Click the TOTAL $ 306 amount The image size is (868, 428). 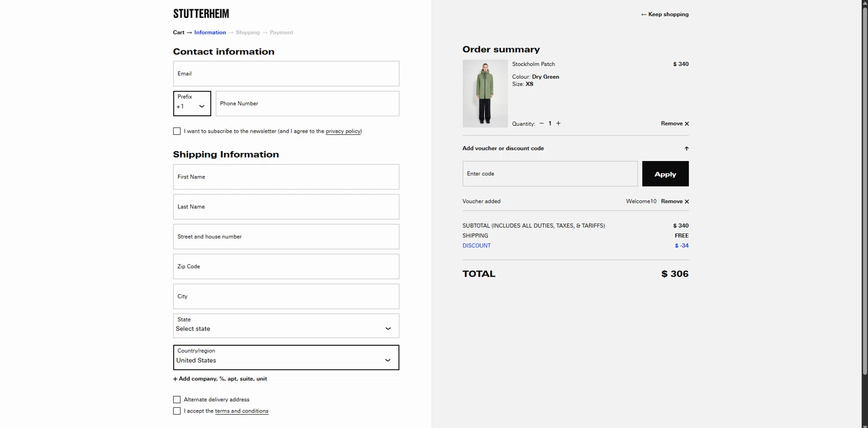pos(675,274)
